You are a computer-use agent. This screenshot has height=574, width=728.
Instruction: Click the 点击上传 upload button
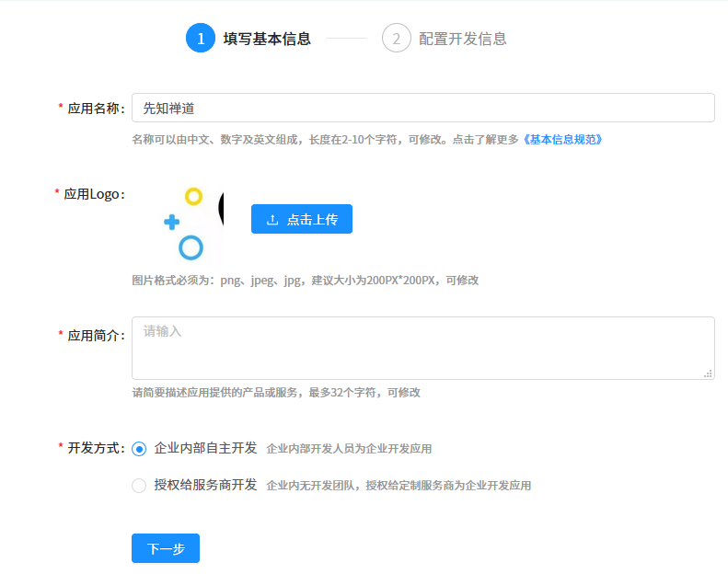[x=302, y=219]
